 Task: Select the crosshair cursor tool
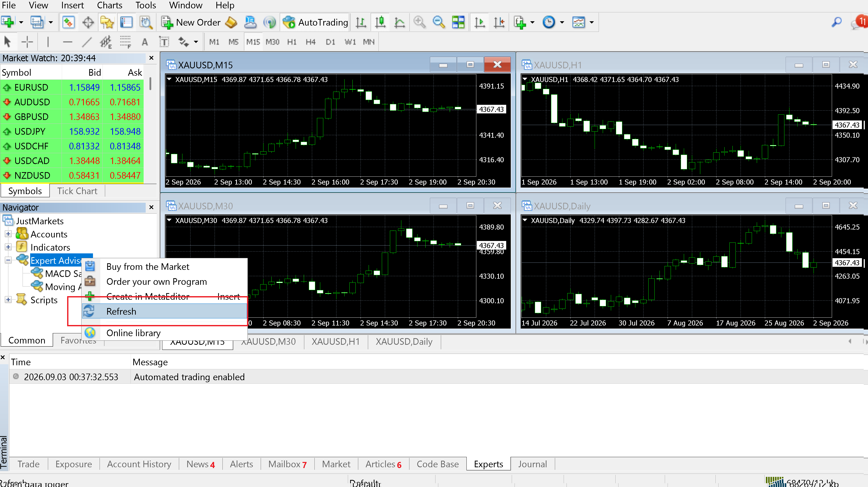click(27, 42)
